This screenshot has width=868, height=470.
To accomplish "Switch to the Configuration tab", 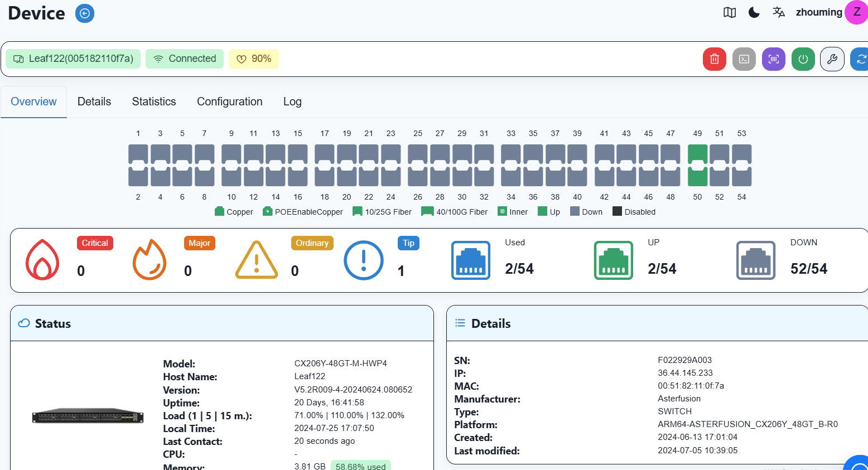I will [x=230, y=101].
